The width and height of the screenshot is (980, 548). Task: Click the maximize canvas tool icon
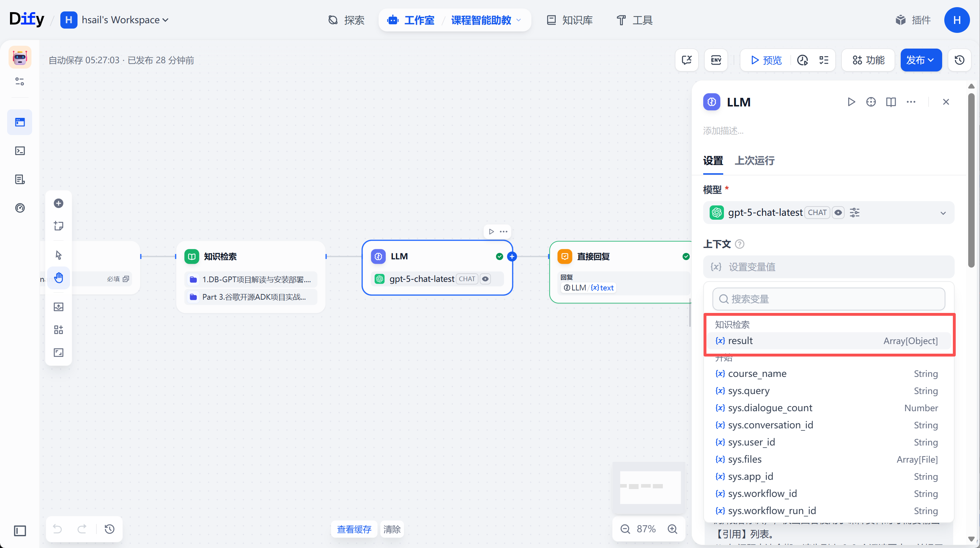(x=59, y=352)
